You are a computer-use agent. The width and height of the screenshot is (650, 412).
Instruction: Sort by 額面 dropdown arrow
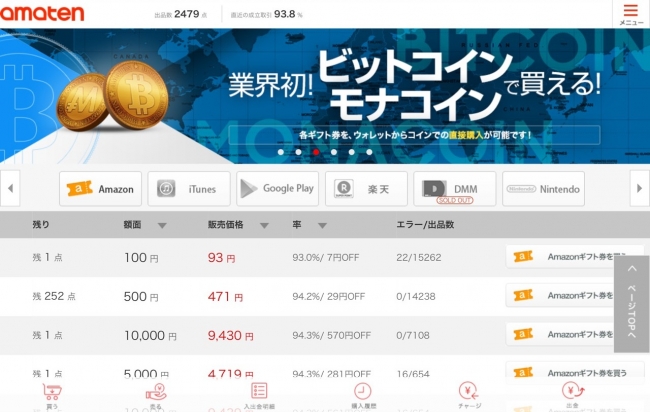coord(162,226)
